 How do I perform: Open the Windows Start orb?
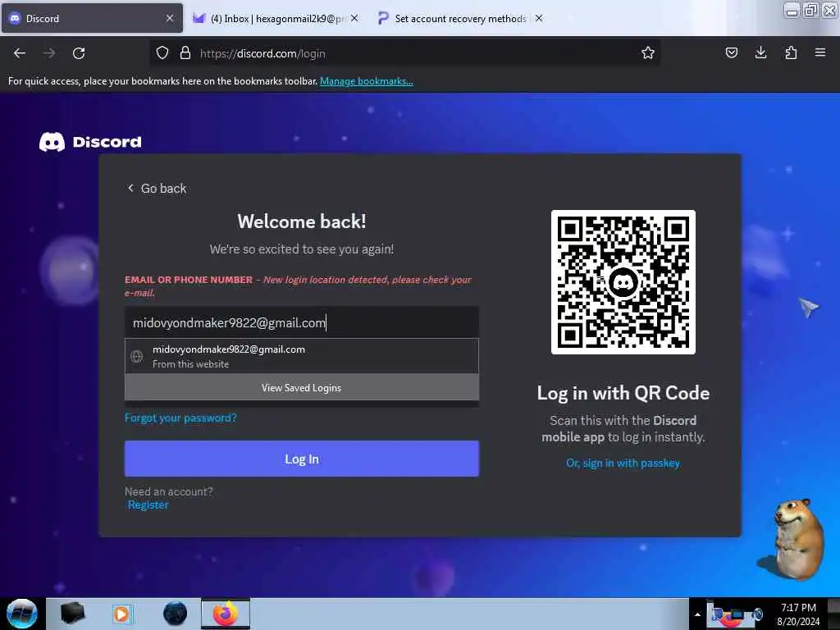tap(21, 614)
